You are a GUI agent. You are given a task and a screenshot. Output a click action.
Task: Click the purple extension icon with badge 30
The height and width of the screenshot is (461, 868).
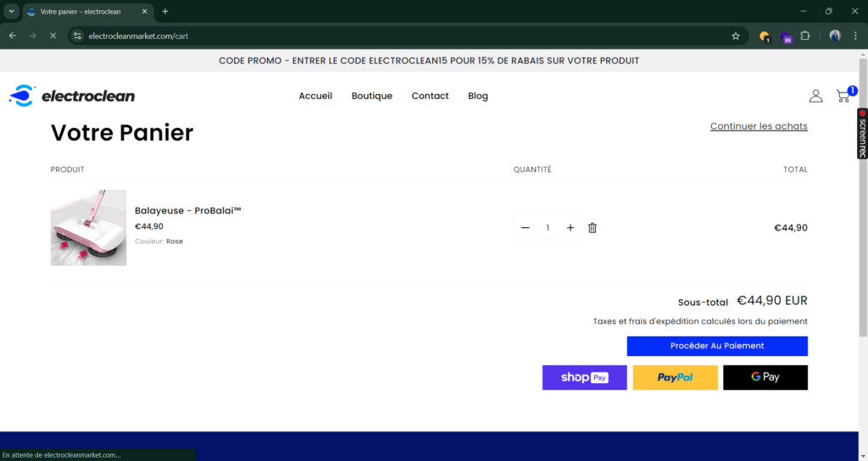tap(786, 37)
